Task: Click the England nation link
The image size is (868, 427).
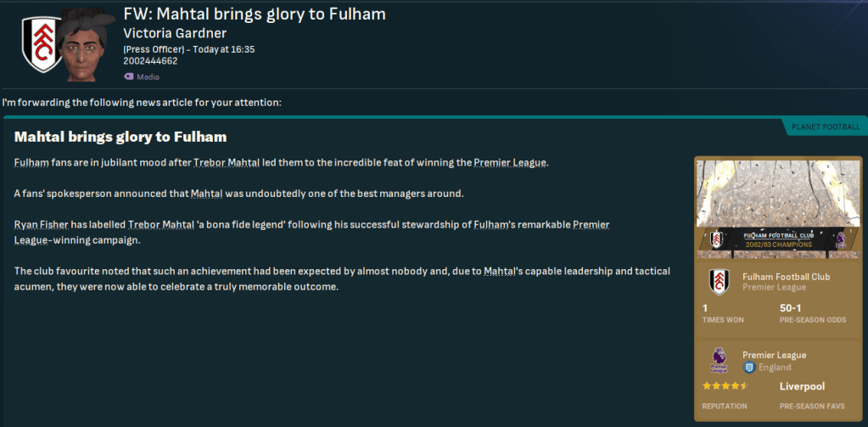Action: coord(775,368)
